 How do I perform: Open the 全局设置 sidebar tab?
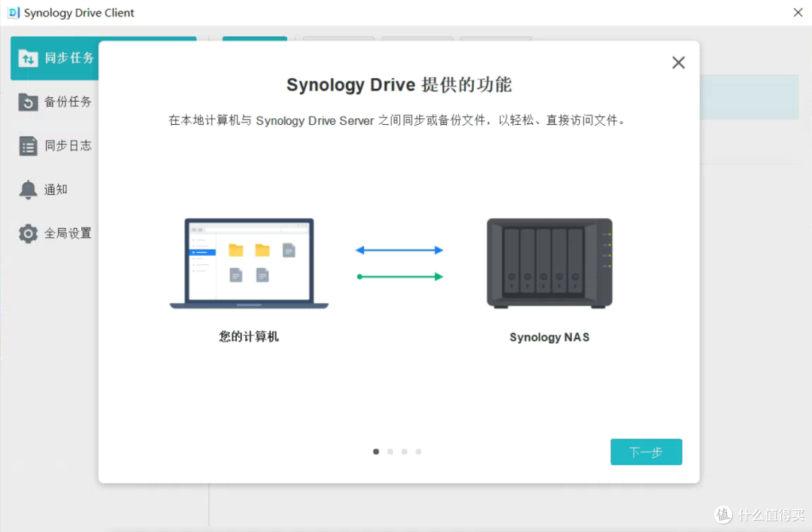54,233
